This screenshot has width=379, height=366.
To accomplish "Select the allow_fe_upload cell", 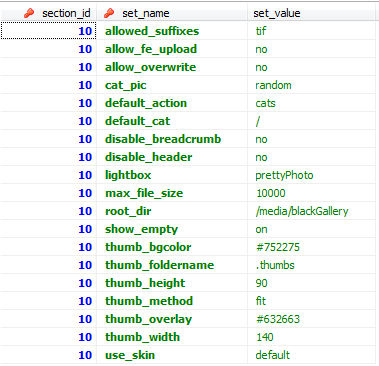I will click(172, 49).
